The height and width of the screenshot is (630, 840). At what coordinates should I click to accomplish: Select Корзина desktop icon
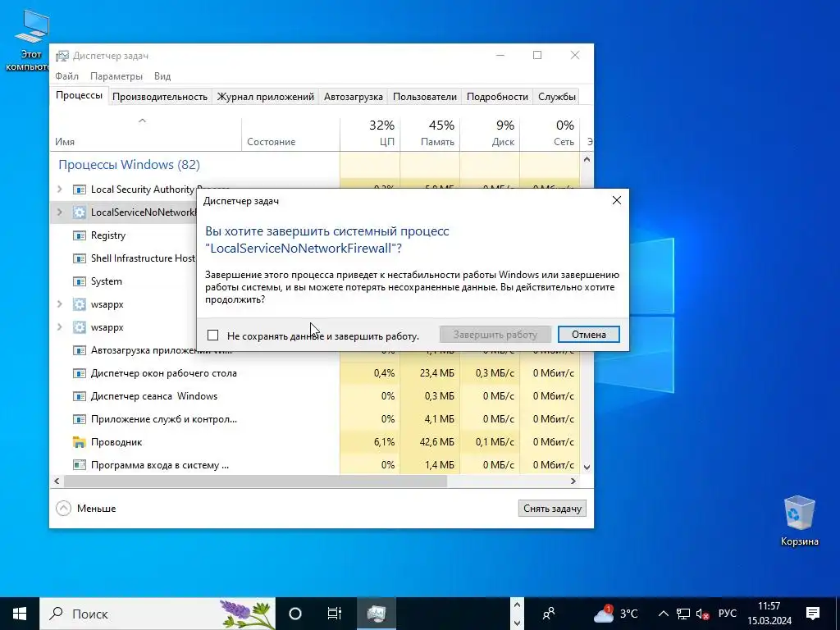coord(799,521)
